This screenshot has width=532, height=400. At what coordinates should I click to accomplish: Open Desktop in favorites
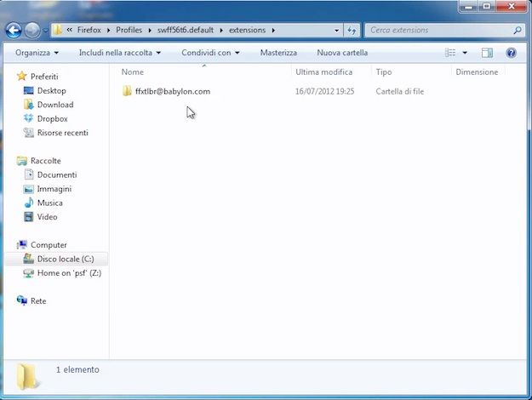click(x=52, y=90)
